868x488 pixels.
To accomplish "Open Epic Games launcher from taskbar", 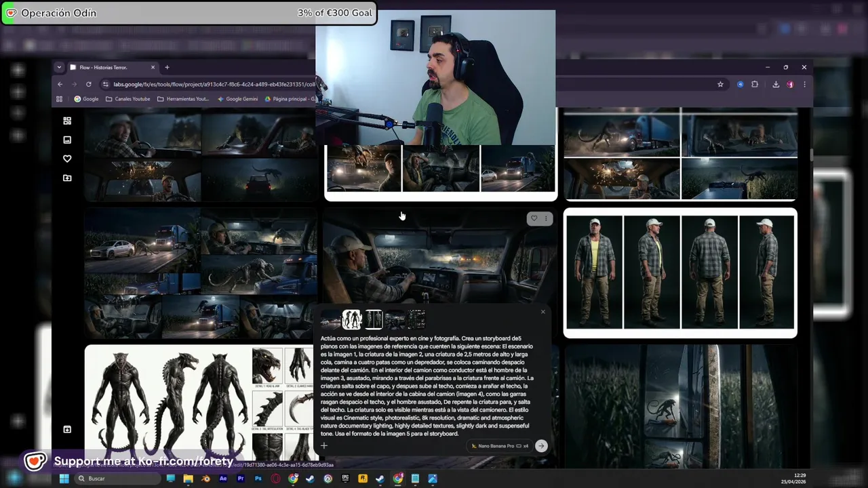I will (345, 479).
